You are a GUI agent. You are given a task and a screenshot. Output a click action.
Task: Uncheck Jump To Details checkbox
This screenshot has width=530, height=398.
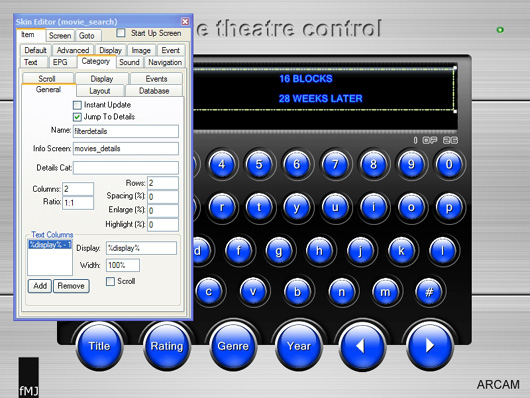click(77, 117)
